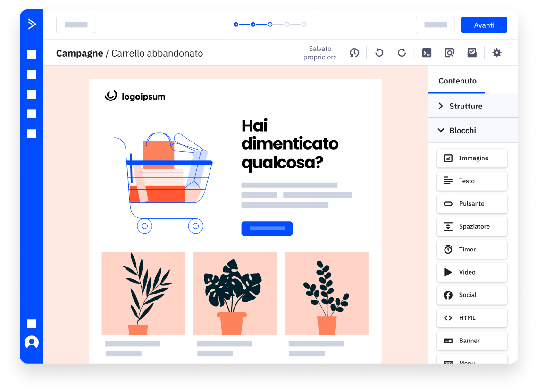Collapse the Blocchi section
Viewport: 537px width, 392px height.
(473, 131)
